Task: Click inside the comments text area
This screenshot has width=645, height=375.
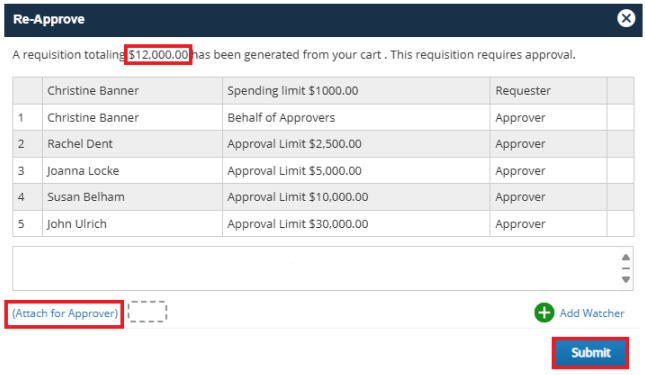Action: point(316,269)
